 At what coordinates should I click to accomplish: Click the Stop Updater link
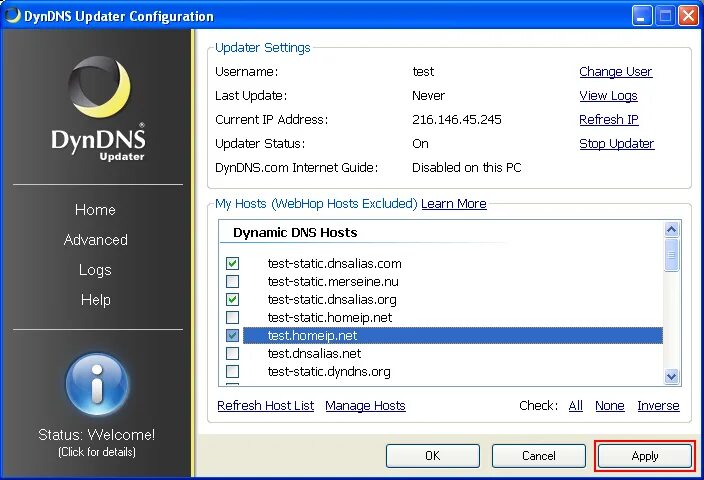click(x=616, y=144)
